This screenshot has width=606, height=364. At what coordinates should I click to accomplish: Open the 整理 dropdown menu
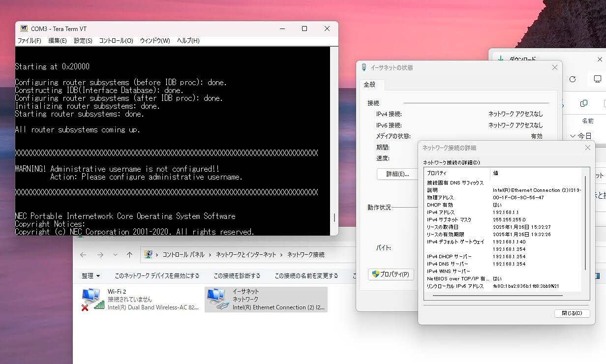tap(91, 276)
